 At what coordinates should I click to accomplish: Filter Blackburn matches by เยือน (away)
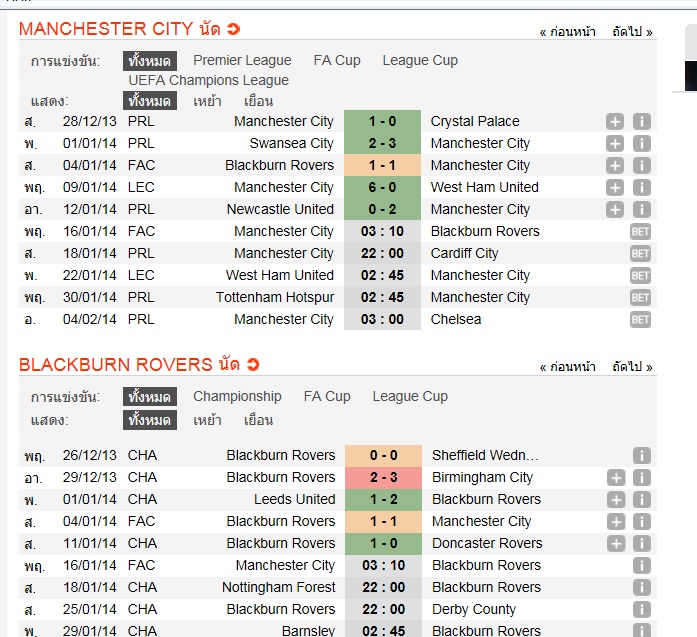(x=258, y=420)
